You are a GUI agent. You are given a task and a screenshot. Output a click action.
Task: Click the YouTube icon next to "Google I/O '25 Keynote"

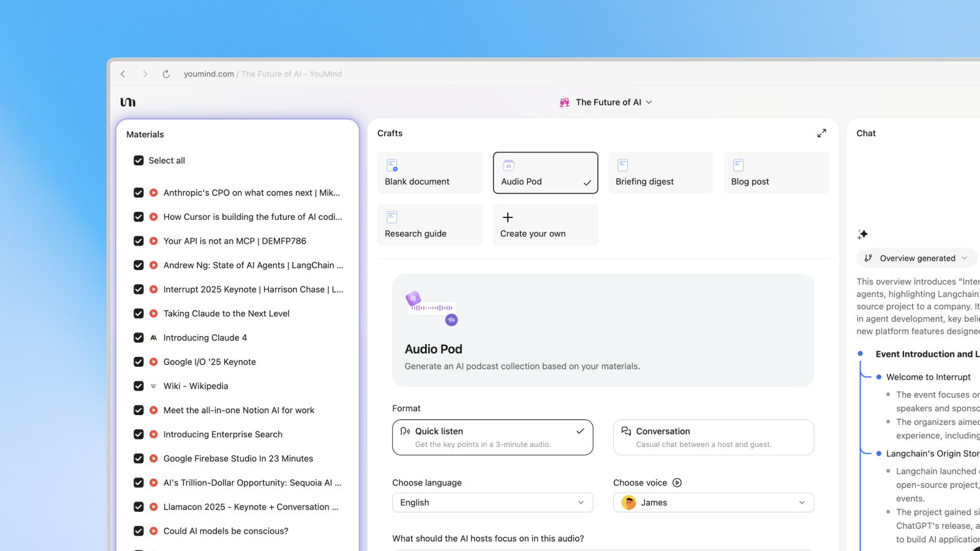click(x=153, y=361)
